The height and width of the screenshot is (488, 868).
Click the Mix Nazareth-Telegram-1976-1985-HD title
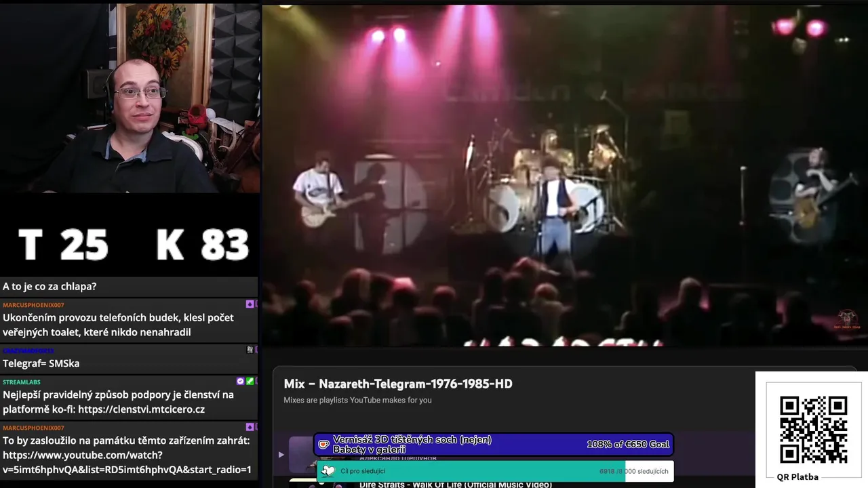pos(398,384)
